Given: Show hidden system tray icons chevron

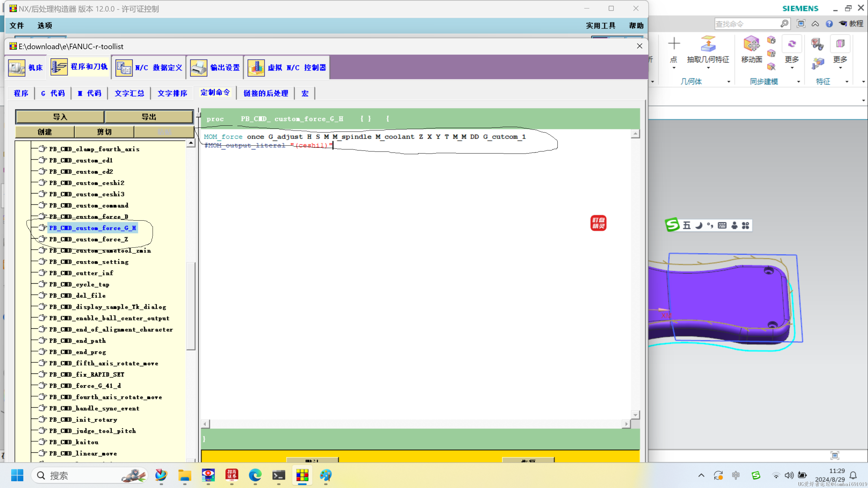Looking at the screenshot, I should (701, 475).
